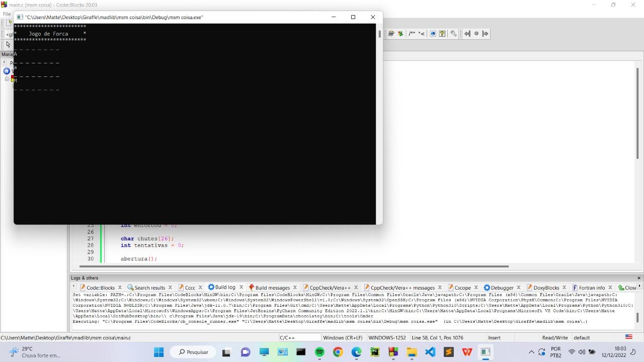Click the 'Insert' mode status bar entry

[494, 337]
